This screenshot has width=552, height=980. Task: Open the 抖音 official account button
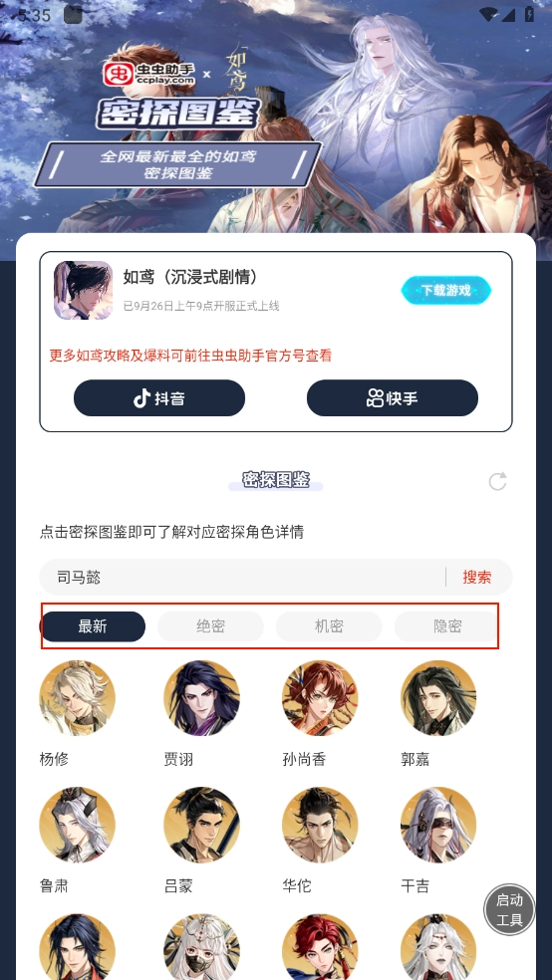159,398
